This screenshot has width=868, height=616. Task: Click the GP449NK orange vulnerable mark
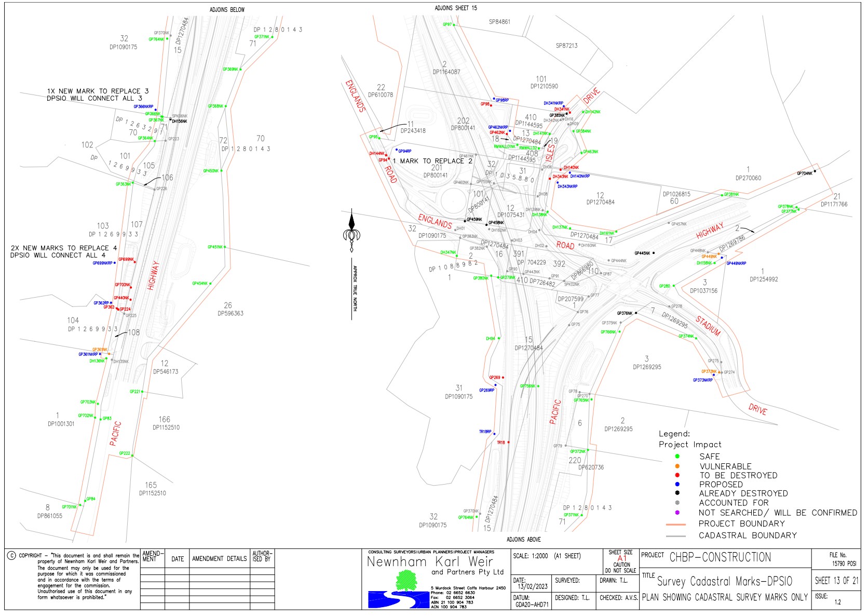(719, 254)
